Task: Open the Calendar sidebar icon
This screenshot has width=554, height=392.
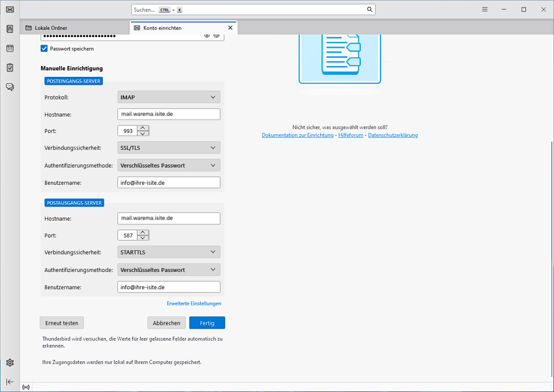Action: 10,48
